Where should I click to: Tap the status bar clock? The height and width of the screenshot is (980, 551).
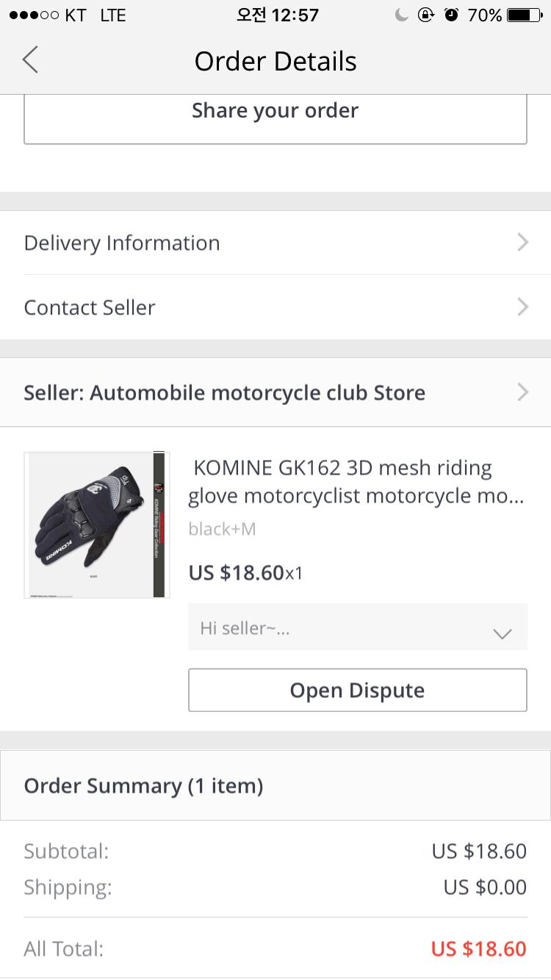coord(277,15)
